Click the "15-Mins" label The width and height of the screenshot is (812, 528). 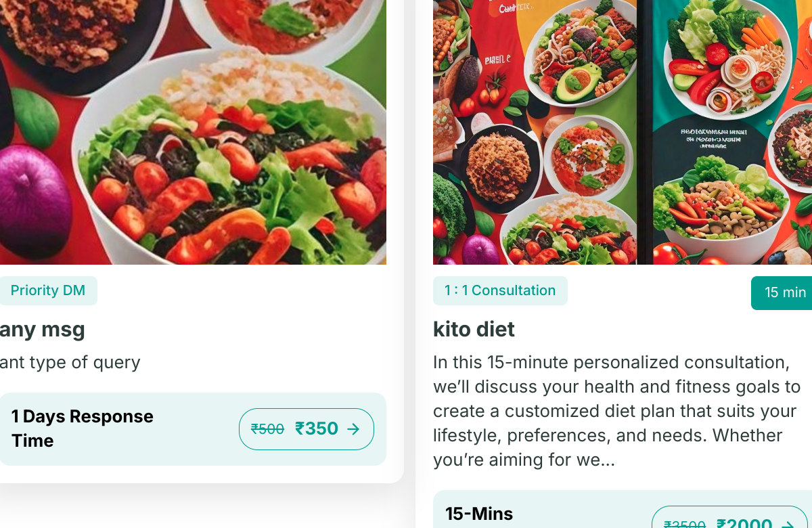479,514
